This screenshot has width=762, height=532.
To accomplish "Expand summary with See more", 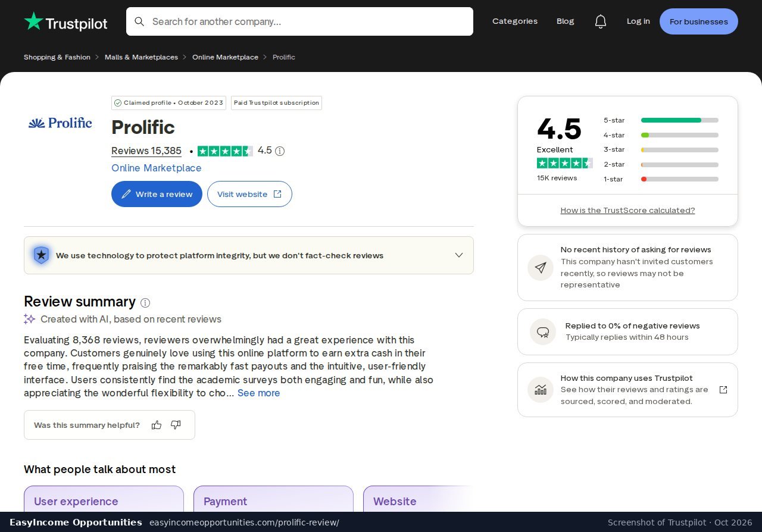I will [x=258, y=393].
